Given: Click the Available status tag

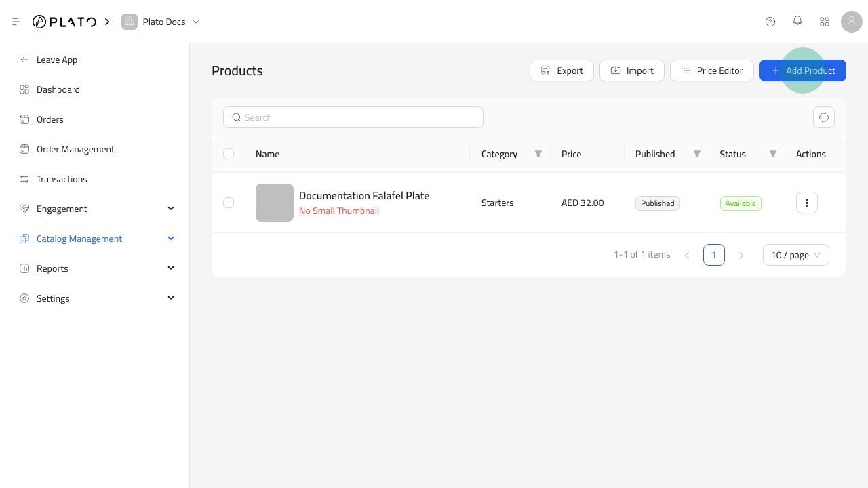Looking at the screenshot, I should (x=741, y=203).
